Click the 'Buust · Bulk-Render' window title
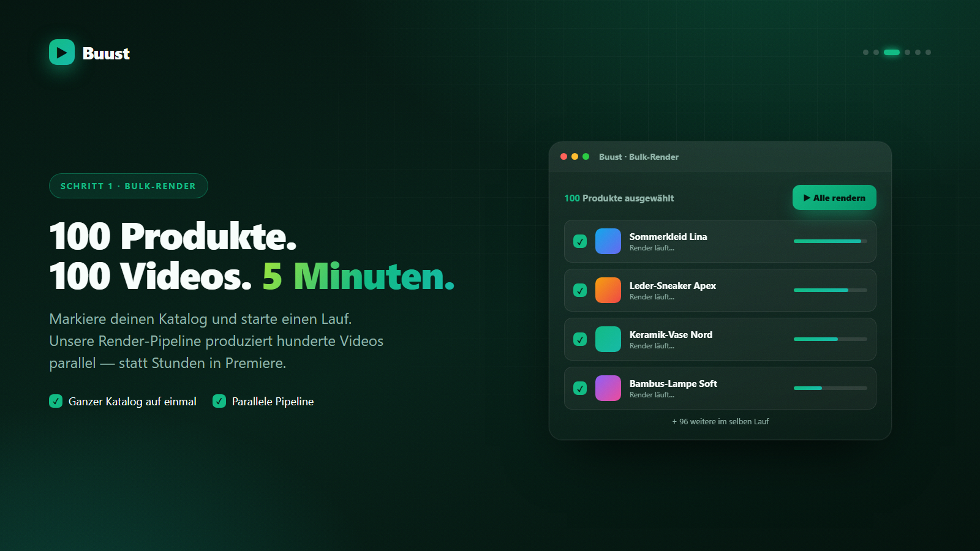This screenshot has width=980, height=551. (x=639, y=157)
